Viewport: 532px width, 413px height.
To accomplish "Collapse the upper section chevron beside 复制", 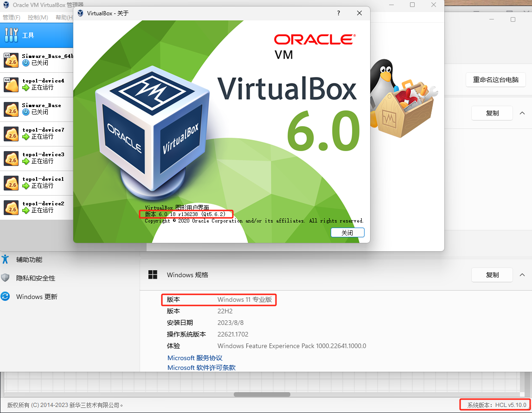I will click(x=522, y=113).
